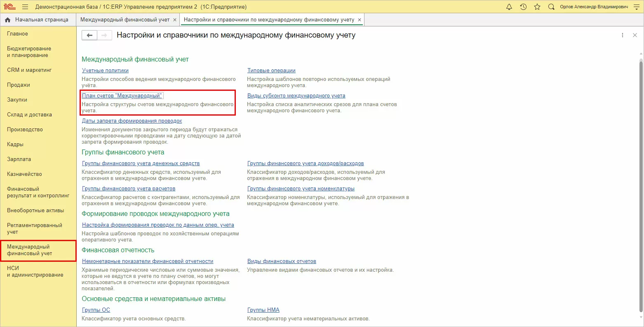Click the back arrow button
This screenshot has height=327, width=644.
[89, 36]
